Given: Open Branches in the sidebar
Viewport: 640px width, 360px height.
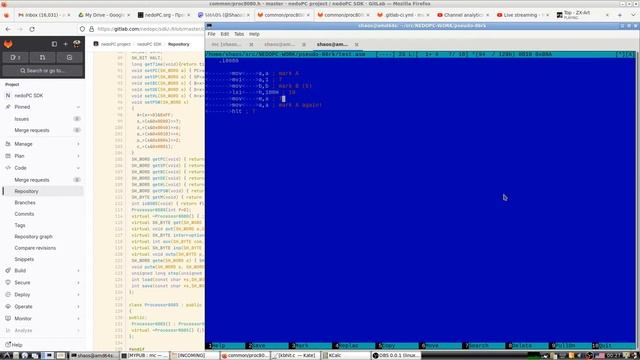Looking at the screenshot, I should pos(25,202).
